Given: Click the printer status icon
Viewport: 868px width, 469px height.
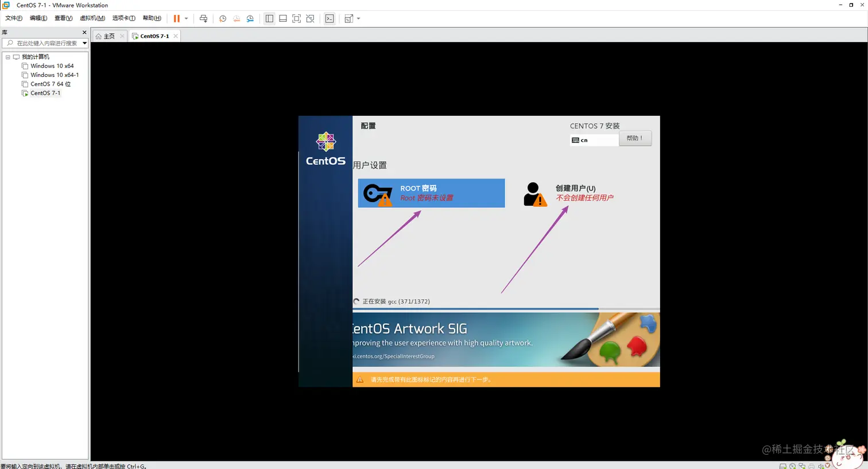Looking at the screenshot, I should 811,466.
